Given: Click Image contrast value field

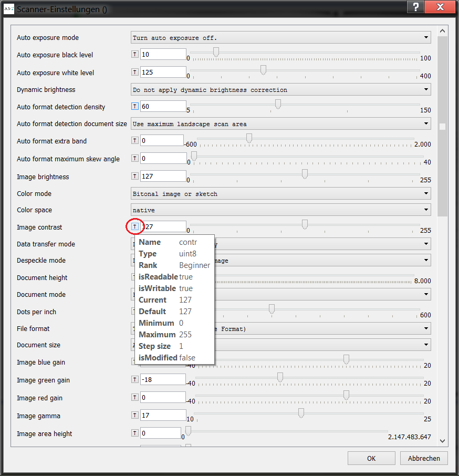Looking at the screenshot, I should 163,226.
